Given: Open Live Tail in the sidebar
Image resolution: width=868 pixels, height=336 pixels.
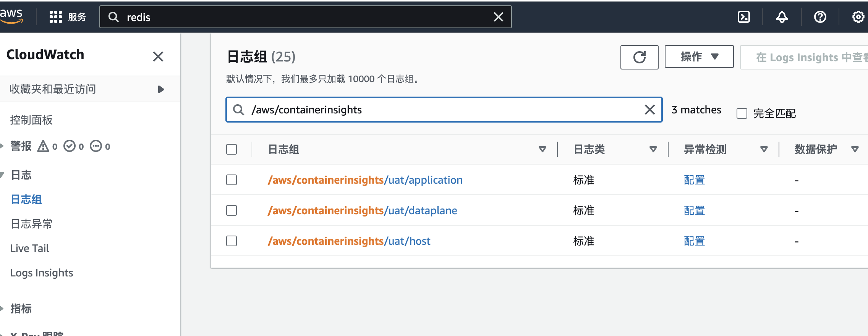Looking at the screenshot, I should click(x=29, y=248).
